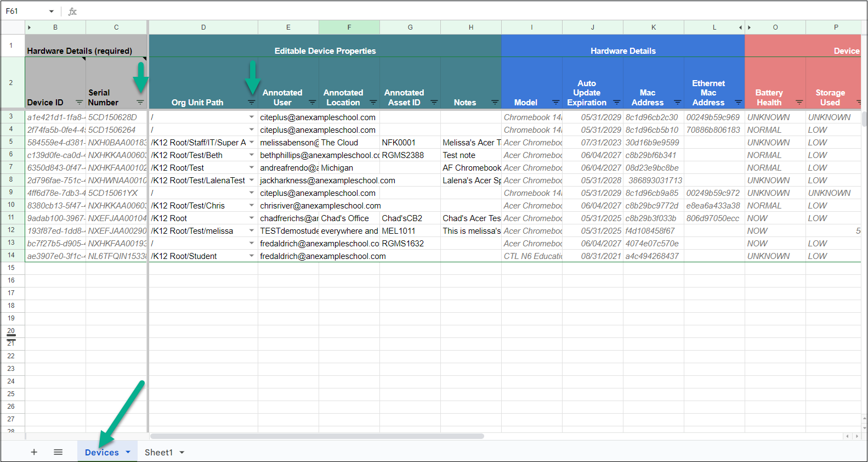Select asset ID cell Chad'sCB2
Screen dimensions: 868x462
[410, 218]
